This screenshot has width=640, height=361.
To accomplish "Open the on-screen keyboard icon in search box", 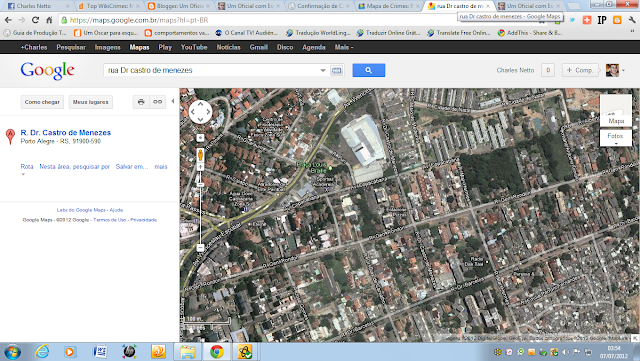I will click(336, 71).
